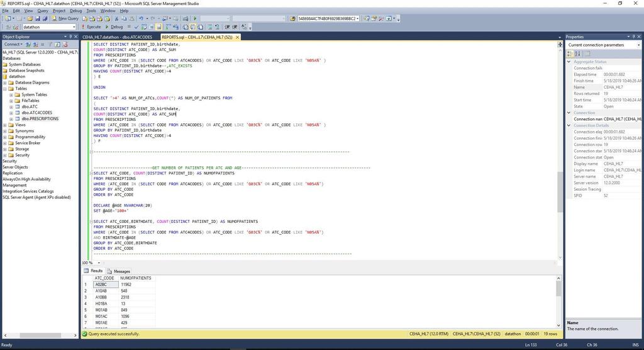This screenshot has height=350, width=644.
Task: Click Specify Values for Template Parameters icon
Action: point(245,26)
